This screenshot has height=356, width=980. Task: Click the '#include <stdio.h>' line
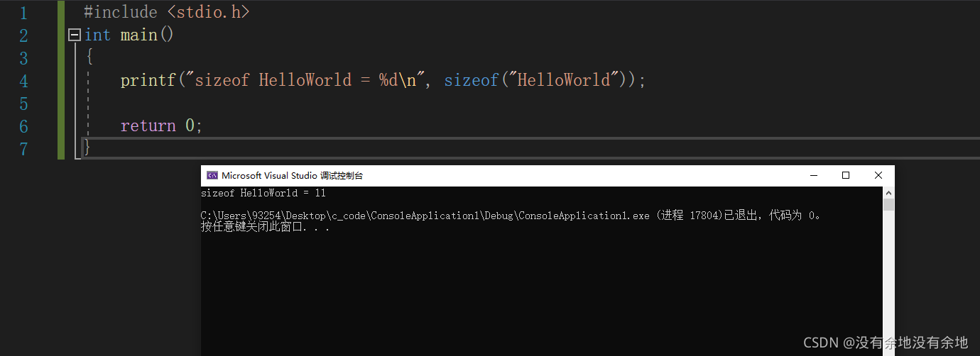(167, 12)
